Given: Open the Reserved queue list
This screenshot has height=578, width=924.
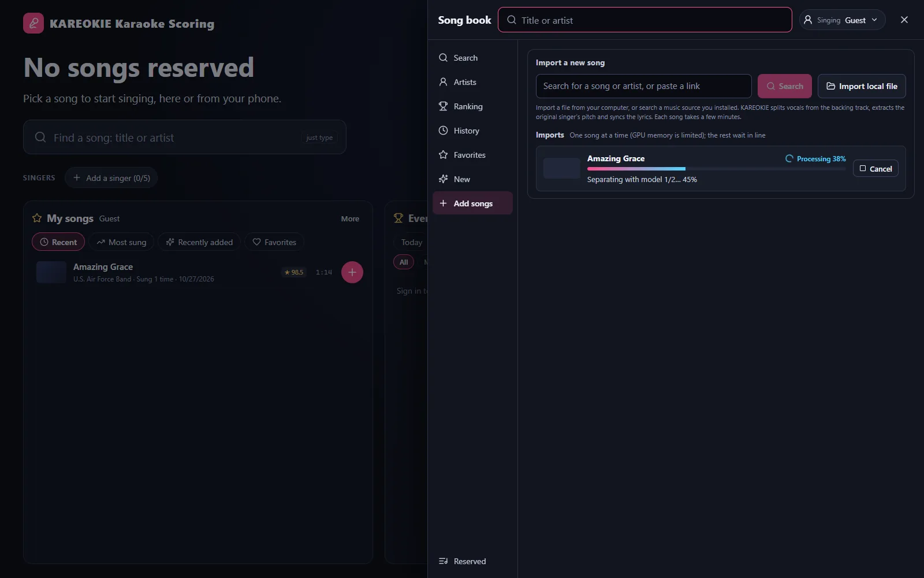Looking at the screenshot, I should pyautogui.click(x=472, y=561).
